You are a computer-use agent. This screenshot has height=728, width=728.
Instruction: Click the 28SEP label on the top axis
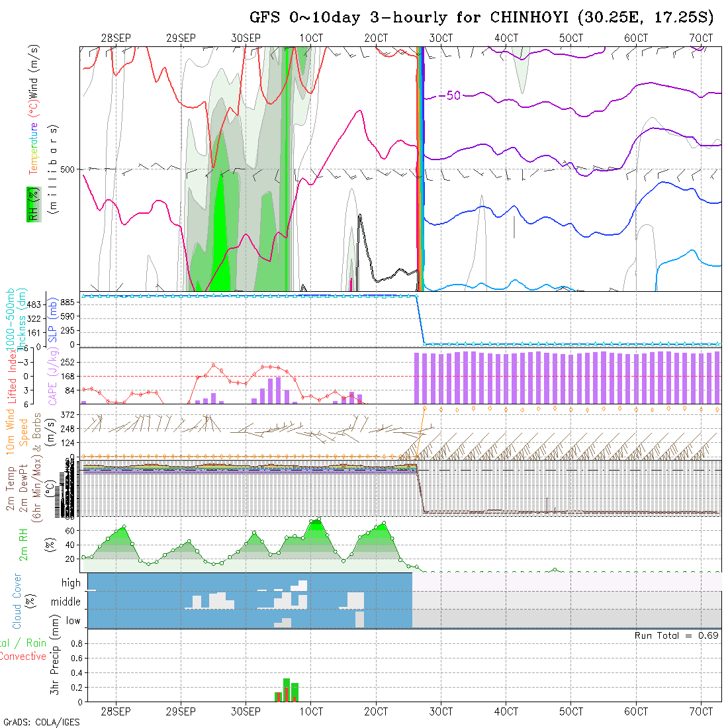[116, 38]
